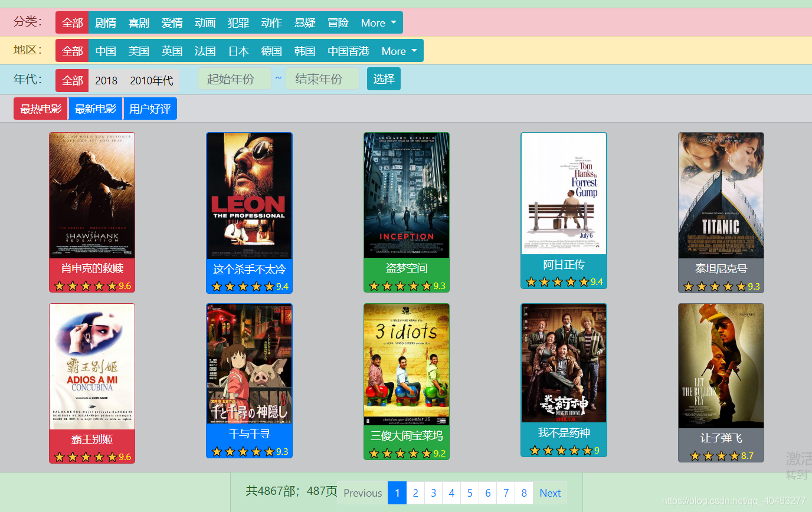Filter by region 法国
The image size is (812, 512).
pos(205,51)
